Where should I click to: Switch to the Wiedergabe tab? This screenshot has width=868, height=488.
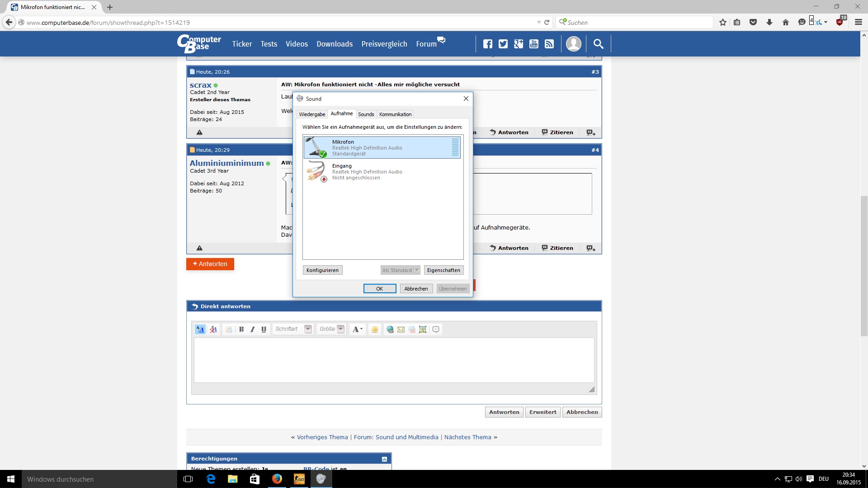pyautogui.click(x=312, y=114)
